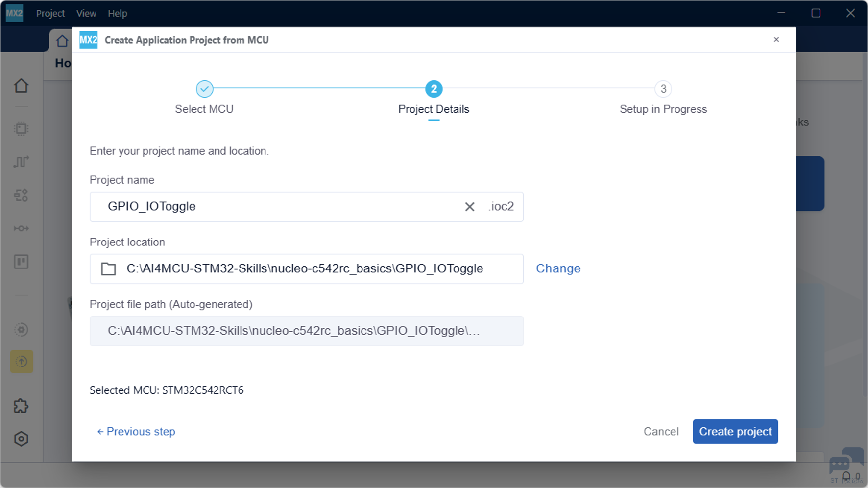Click the Project location path field
868x488 pixels.
click(x=307, y=269)
